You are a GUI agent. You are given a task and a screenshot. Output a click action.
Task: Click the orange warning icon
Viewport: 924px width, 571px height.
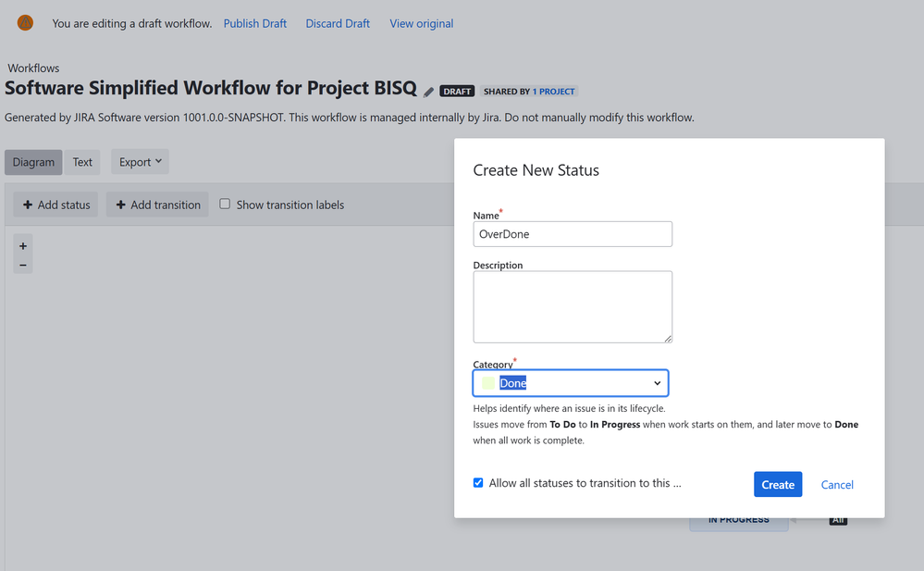[x=25, y=23]
